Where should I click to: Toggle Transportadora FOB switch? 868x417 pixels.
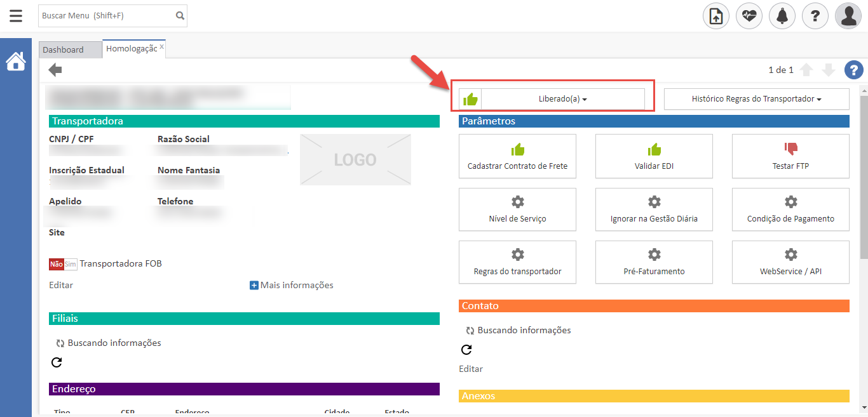click(x=63, y=264)
